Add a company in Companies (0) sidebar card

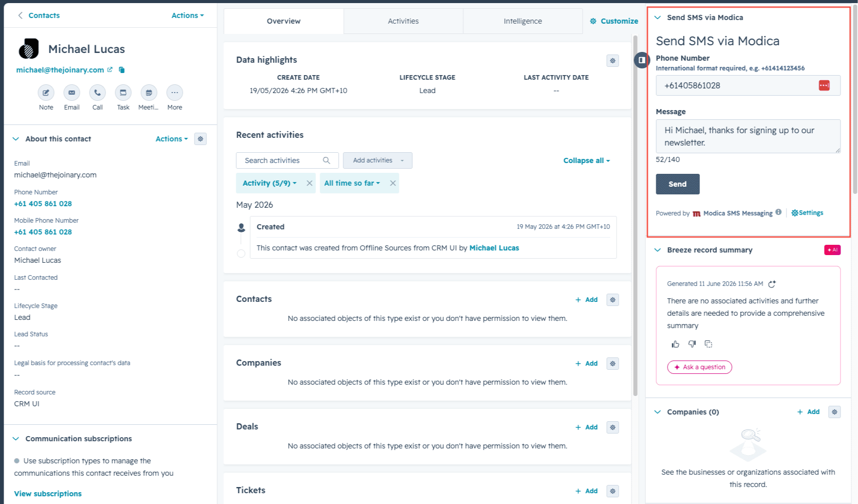click(x=808, y=412)
